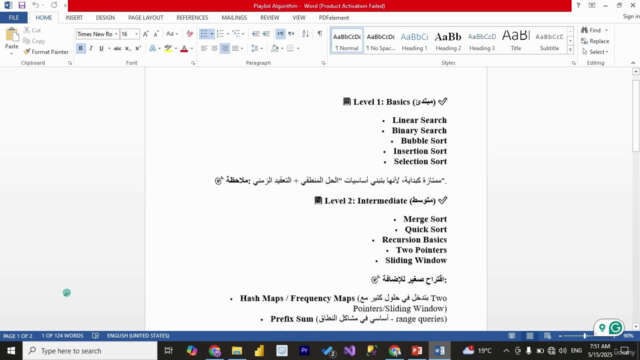Viewport: 640px width, 360px height.
Task: Apply the Title style
Action: [x=516, y=40]
